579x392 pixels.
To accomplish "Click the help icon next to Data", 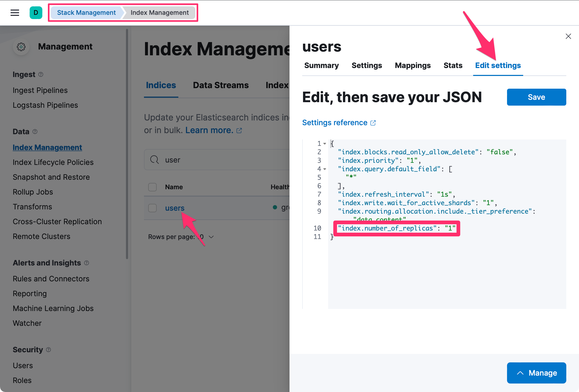I will [x=35, y=131].
